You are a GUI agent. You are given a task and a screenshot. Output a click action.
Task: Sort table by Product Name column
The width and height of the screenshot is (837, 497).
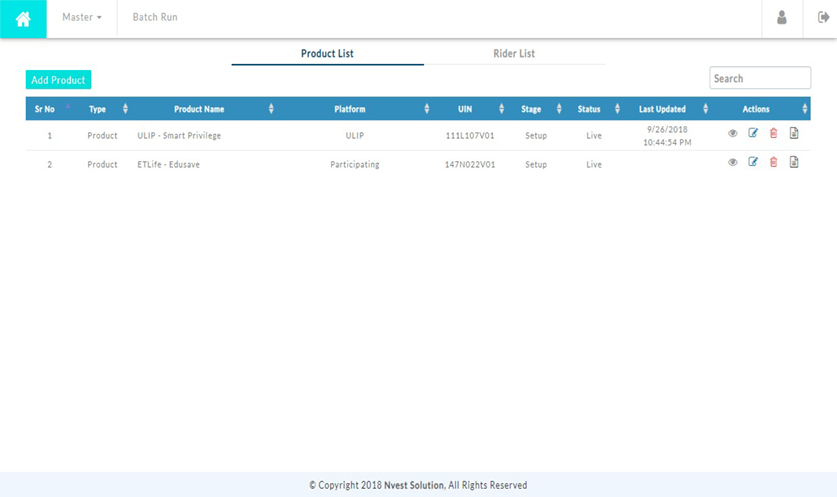(x=199, y=109)
